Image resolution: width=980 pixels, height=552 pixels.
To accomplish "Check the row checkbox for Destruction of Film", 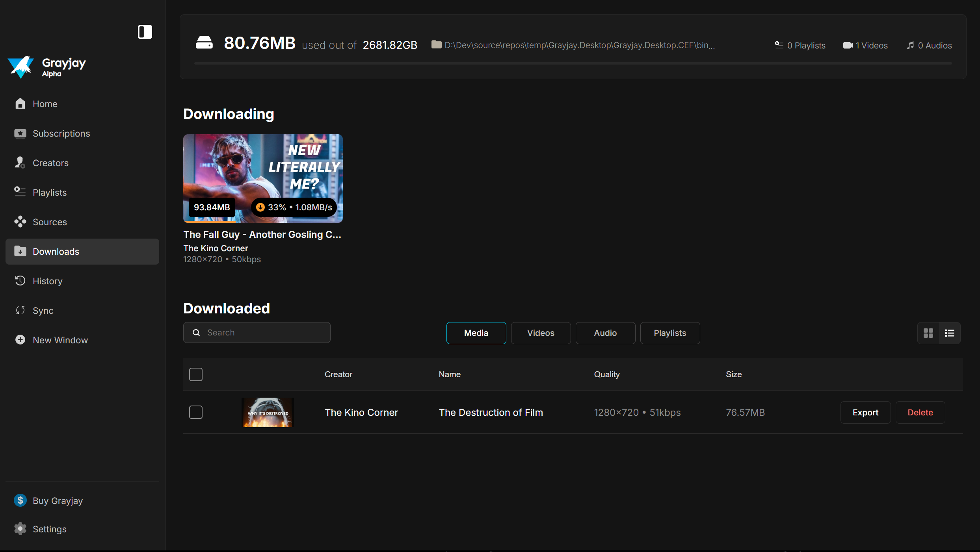I will coord(196,412).
